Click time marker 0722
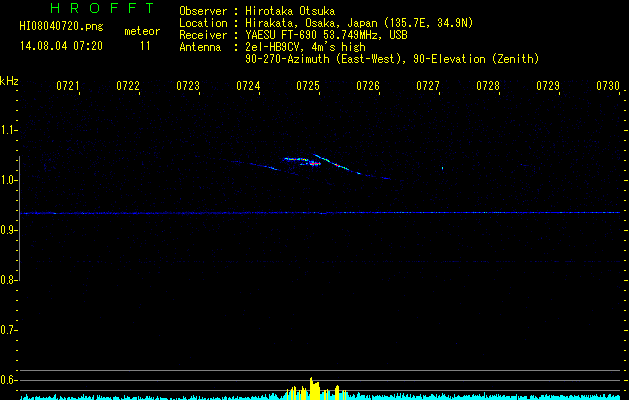 [x=128, y=86]
